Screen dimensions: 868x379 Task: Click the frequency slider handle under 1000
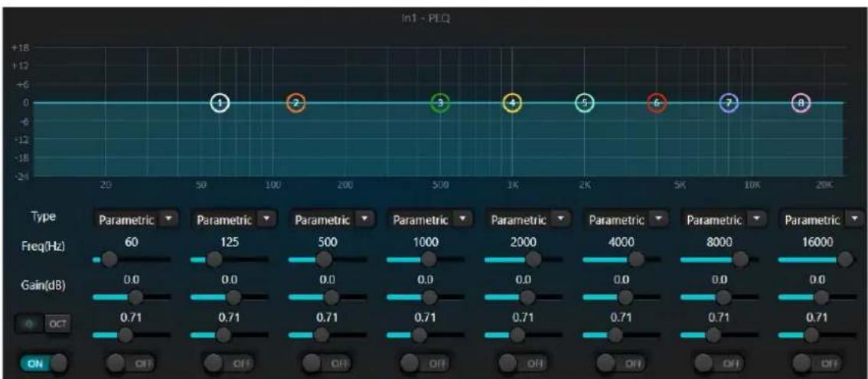click(x=429, y=259)
